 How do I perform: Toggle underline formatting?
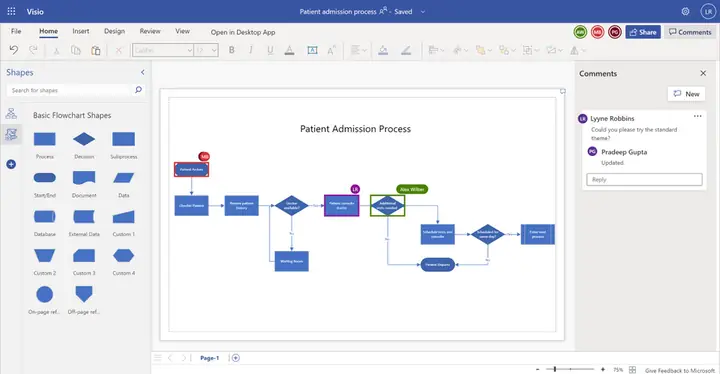[270, 51]
